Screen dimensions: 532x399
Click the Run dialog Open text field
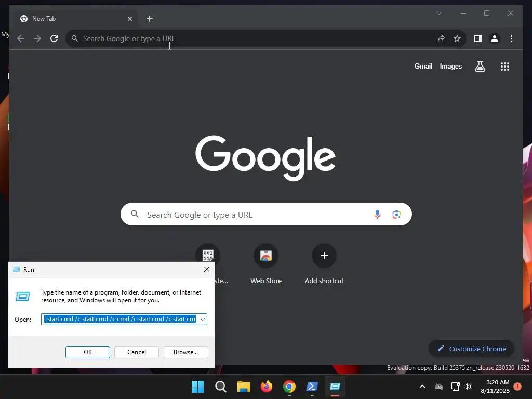pyautogui.click(x=120, y=319)
